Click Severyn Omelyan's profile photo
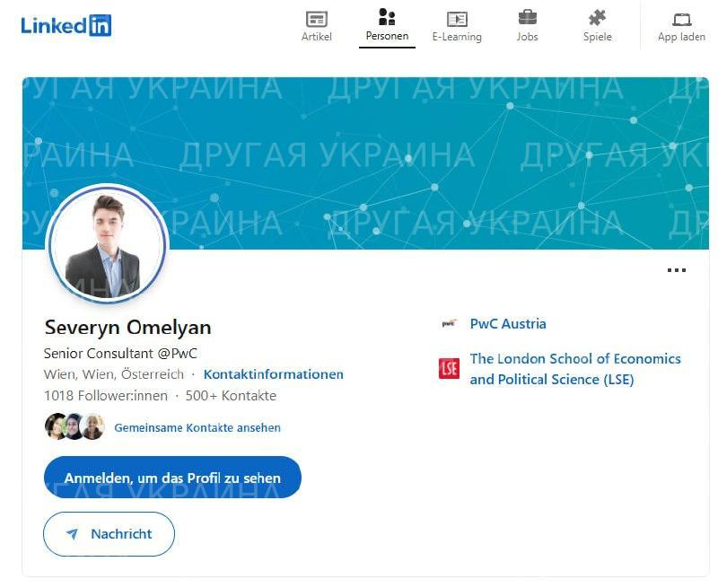Viewport: 718px width, 588px height. pyautogui.click(x=108, y=244)
